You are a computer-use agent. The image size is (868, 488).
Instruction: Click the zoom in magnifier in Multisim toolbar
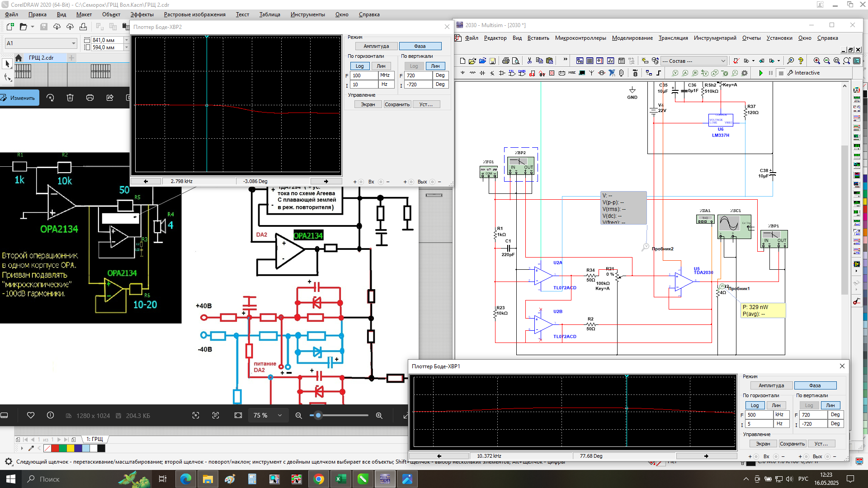coord(816,61)
